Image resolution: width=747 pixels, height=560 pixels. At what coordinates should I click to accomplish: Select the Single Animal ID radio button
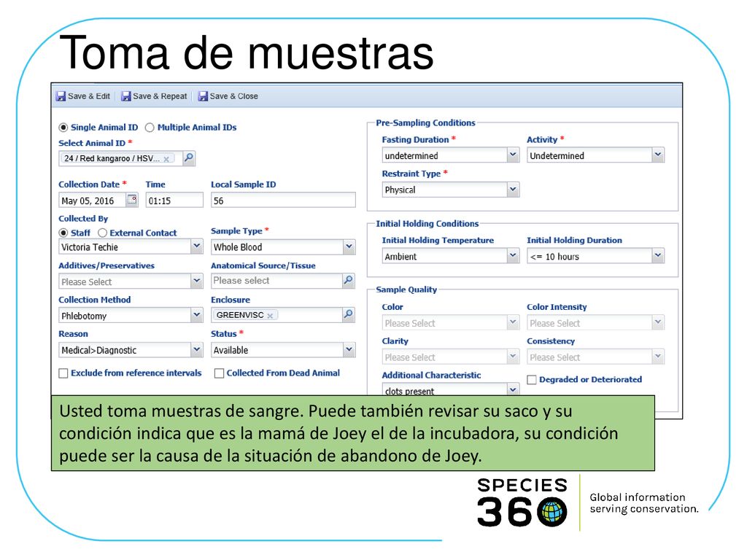63,128
